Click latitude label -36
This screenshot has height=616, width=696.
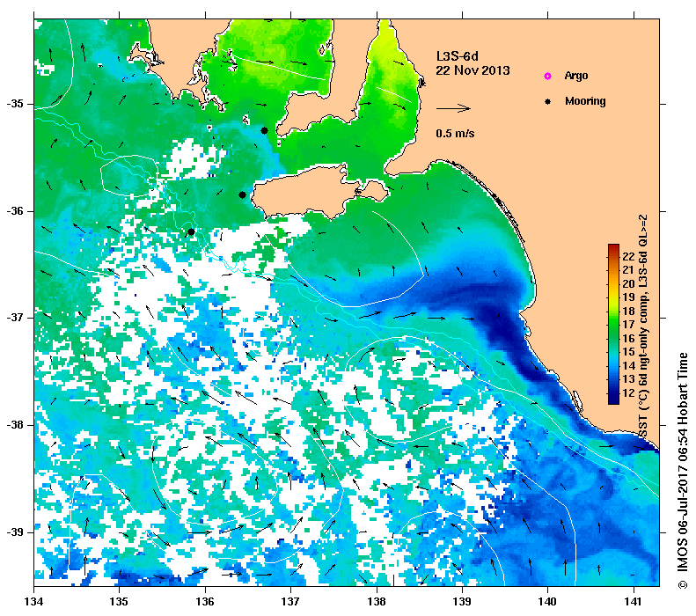pos(15,211)
